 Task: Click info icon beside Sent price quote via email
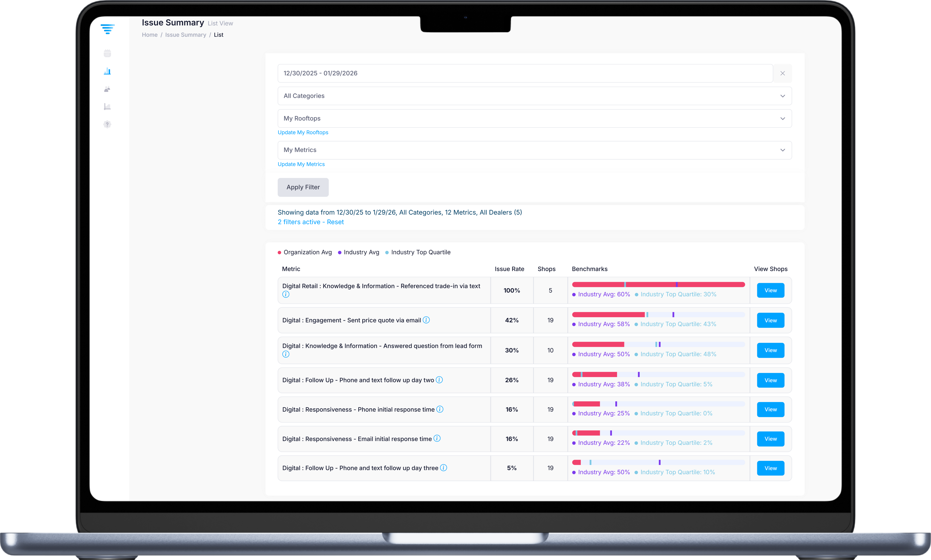426,320
